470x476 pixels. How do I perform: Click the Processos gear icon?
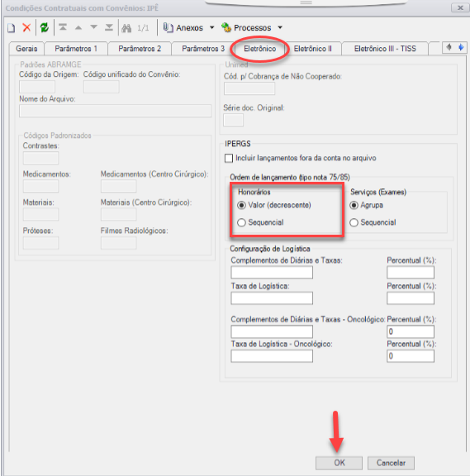(x=226, y=27)
